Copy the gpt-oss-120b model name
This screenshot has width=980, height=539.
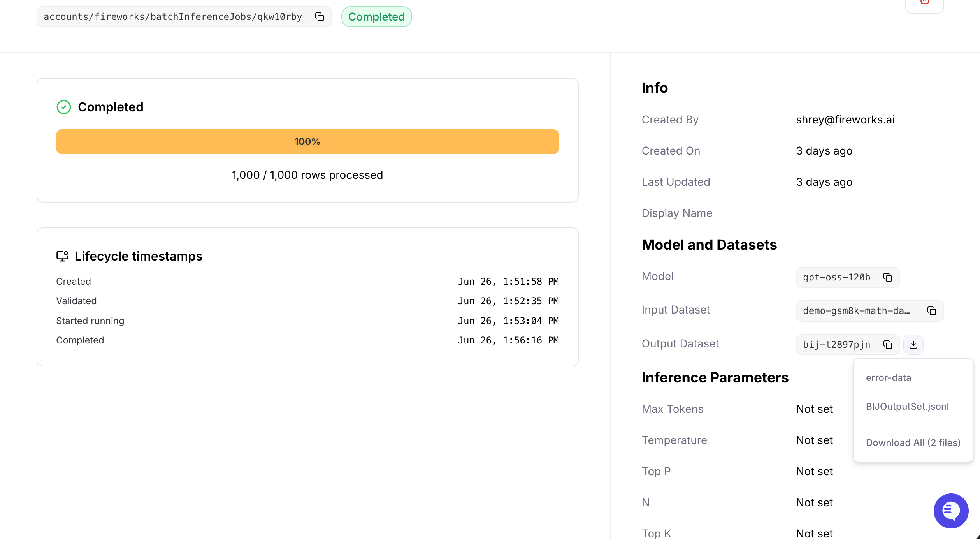tap(888, 277)
